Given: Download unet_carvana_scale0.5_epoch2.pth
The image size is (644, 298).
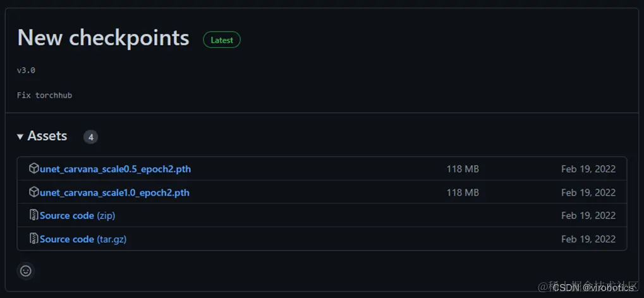Looking at the screenshot, I should pos(115,169).
